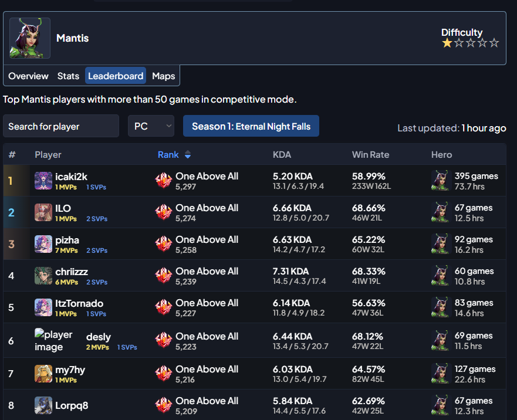Click desly's 1 SVPs label
The width and height of the screenshot is (517, 420).
pos(127,347)
